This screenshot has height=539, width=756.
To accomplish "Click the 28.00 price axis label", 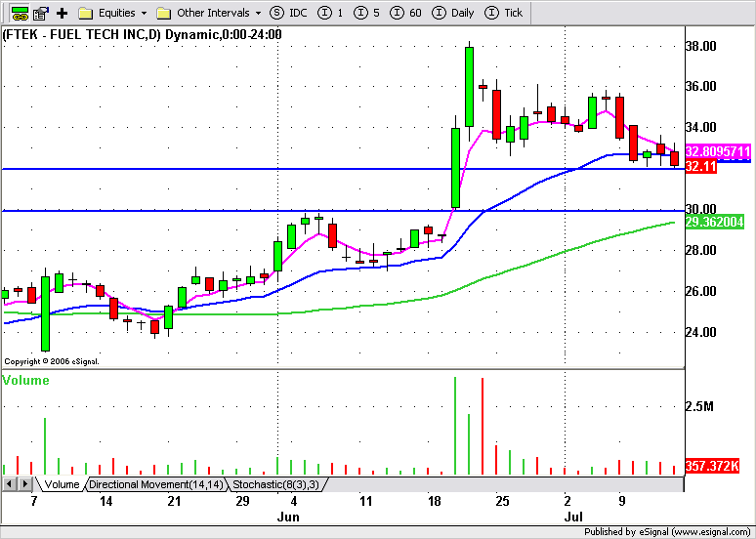I will coord(701,250).
